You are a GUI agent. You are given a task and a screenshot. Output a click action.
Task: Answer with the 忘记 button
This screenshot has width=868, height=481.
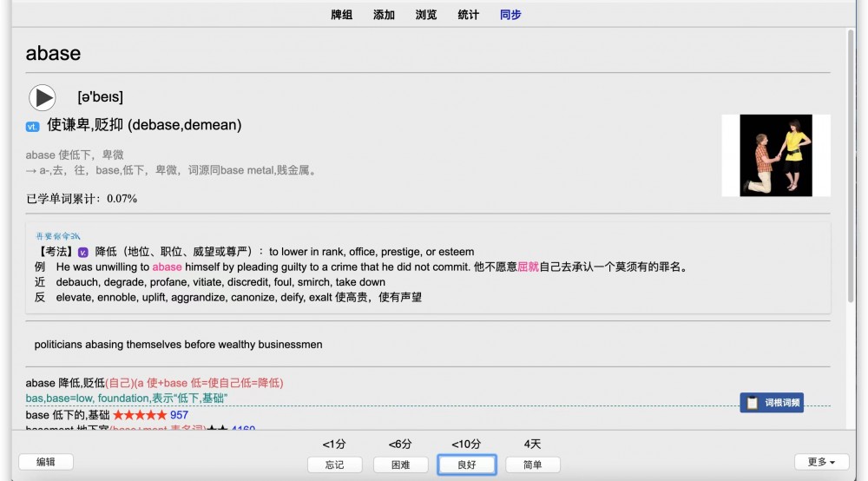tap(335, 465)
